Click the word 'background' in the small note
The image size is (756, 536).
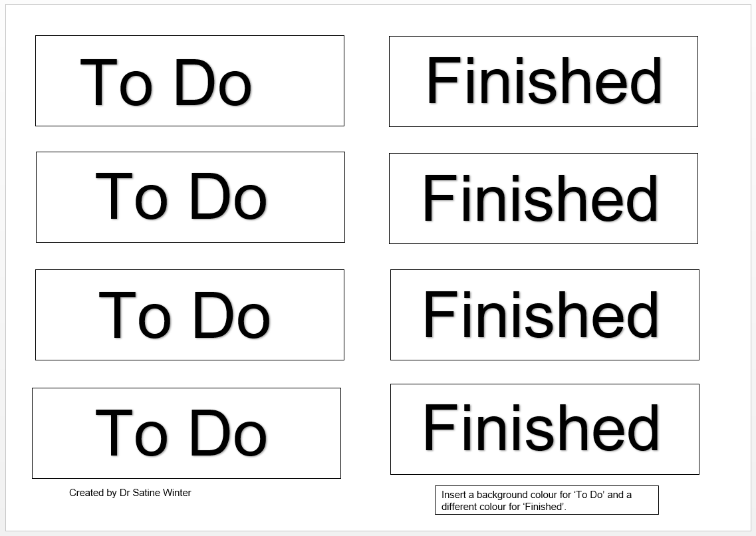pyautogui.click(x=501, y=495)
